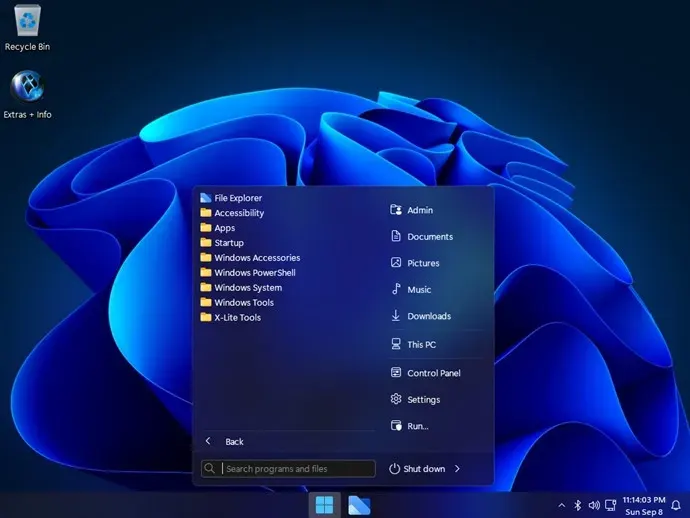
Task: Expand the Shut down options arrow
Action: coord(457,469)
